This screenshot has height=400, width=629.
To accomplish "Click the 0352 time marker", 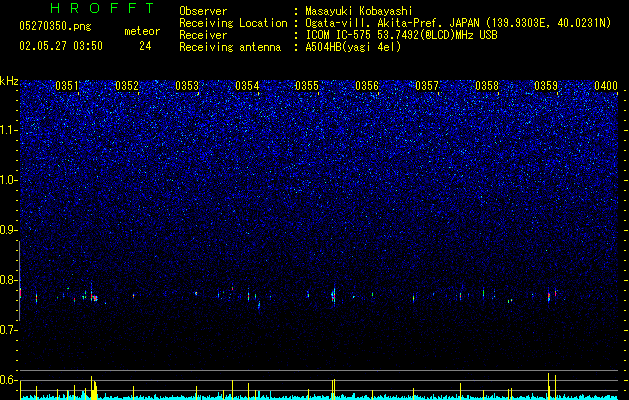I will coord(127,86).
